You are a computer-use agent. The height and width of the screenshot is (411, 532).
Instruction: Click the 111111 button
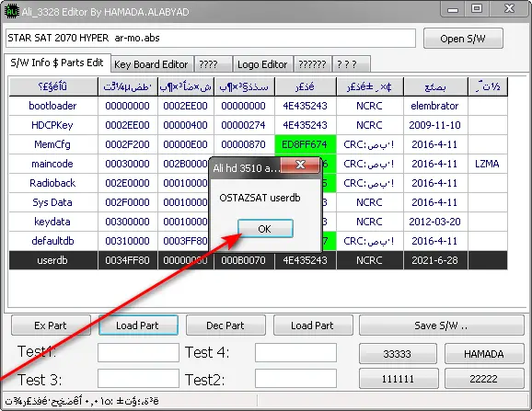(x=399, y=378)
